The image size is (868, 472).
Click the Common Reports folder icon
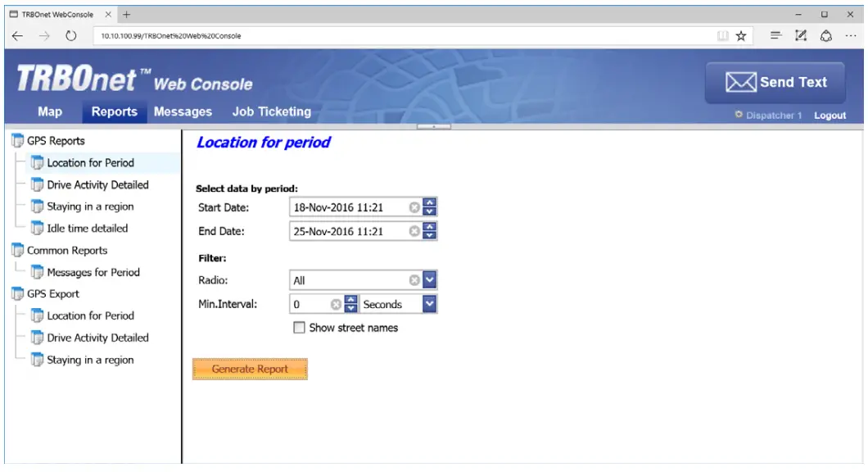point(18,251)
